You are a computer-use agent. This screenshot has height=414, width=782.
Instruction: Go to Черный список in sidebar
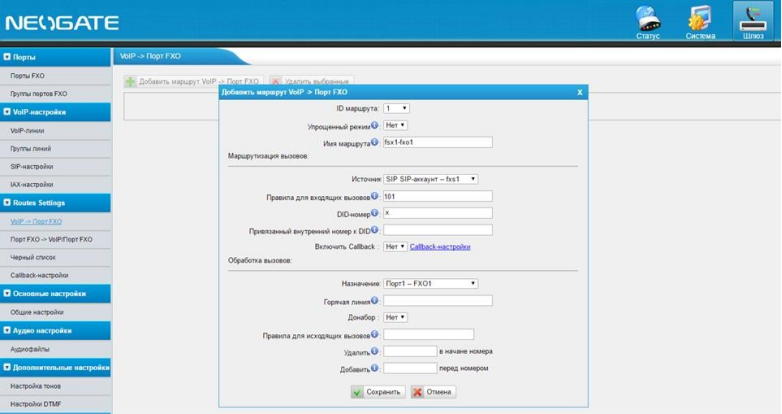32,257
